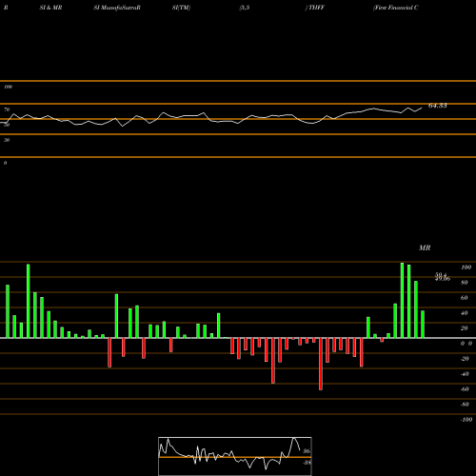The height and width of the screenshot is (476, 476).
Task: Click the THFF ticker text in header
Action: point(316,8)
